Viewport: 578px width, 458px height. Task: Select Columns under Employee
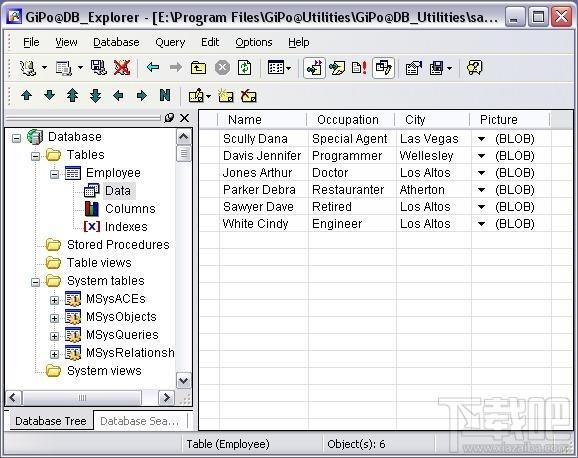tap(130, 209)
